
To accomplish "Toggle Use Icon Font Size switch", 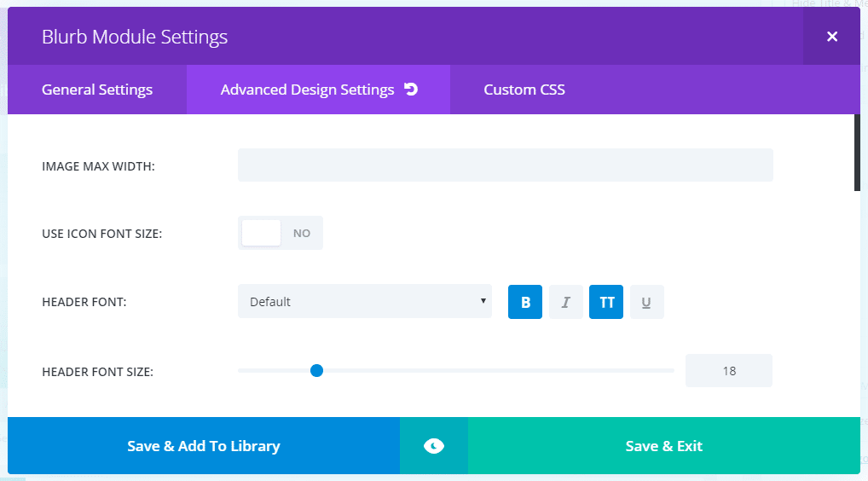I will pos(281,233).
